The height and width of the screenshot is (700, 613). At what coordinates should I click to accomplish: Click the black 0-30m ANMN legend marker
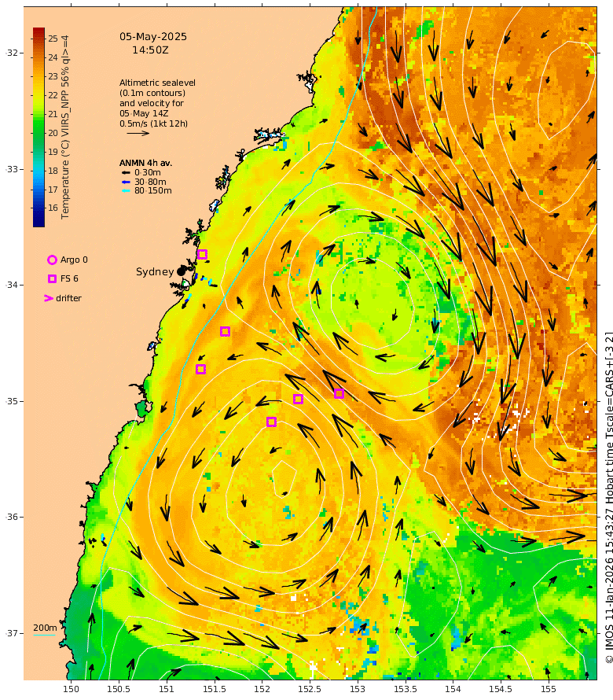click(126, 173)
